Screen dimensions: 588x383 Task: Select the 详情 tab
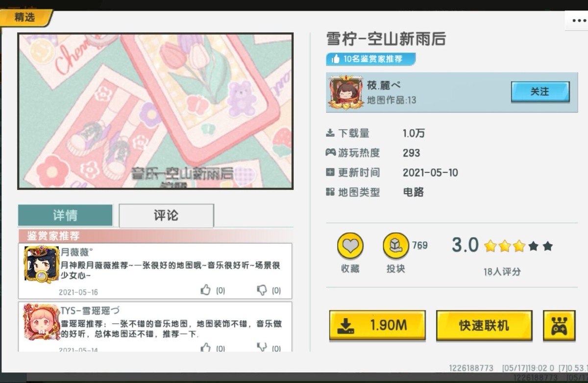tap(65, 215)
